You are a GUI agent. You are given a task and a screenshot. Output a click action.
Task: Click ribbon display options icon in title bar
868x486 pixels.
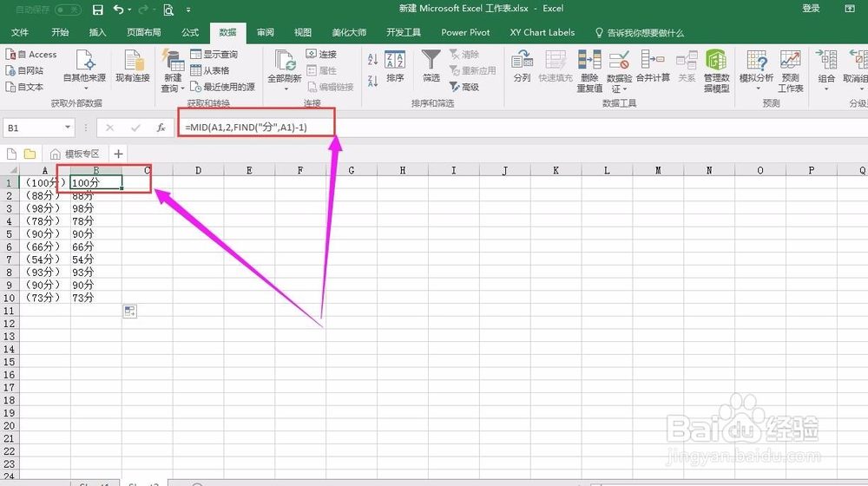pyautogui.click(x=849, y=9)
